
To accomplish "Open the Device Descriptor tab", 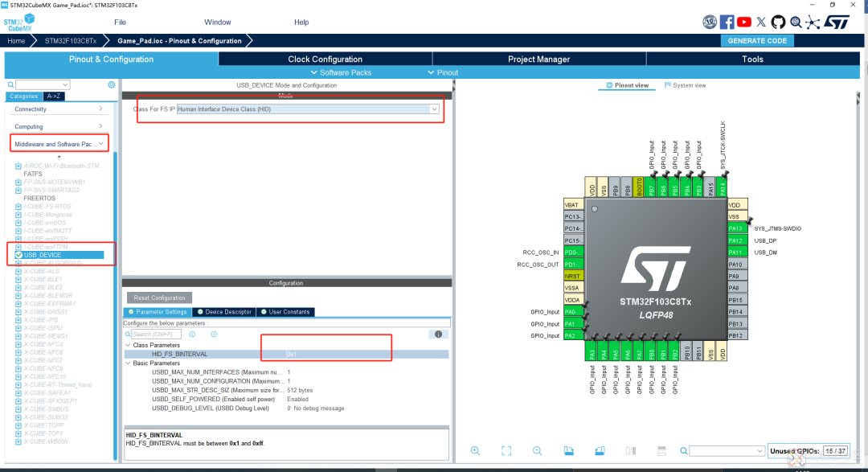I will [224, 312].
